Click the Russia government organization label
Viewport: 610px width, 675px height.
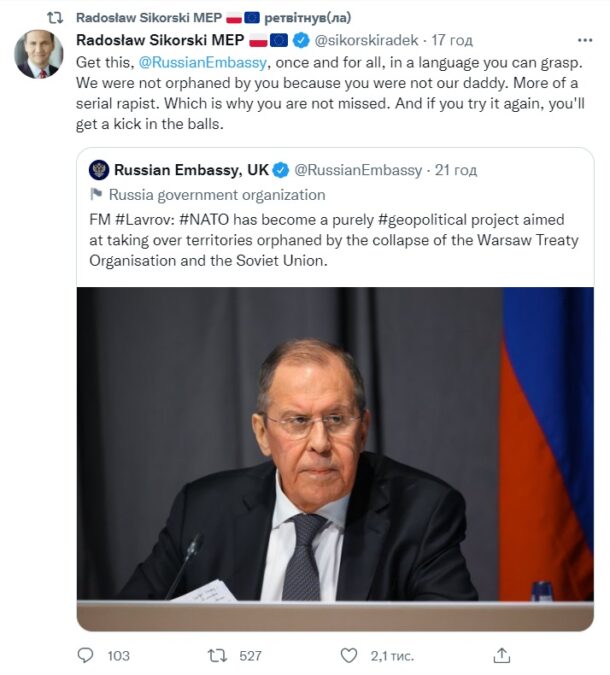pos(217,195)
